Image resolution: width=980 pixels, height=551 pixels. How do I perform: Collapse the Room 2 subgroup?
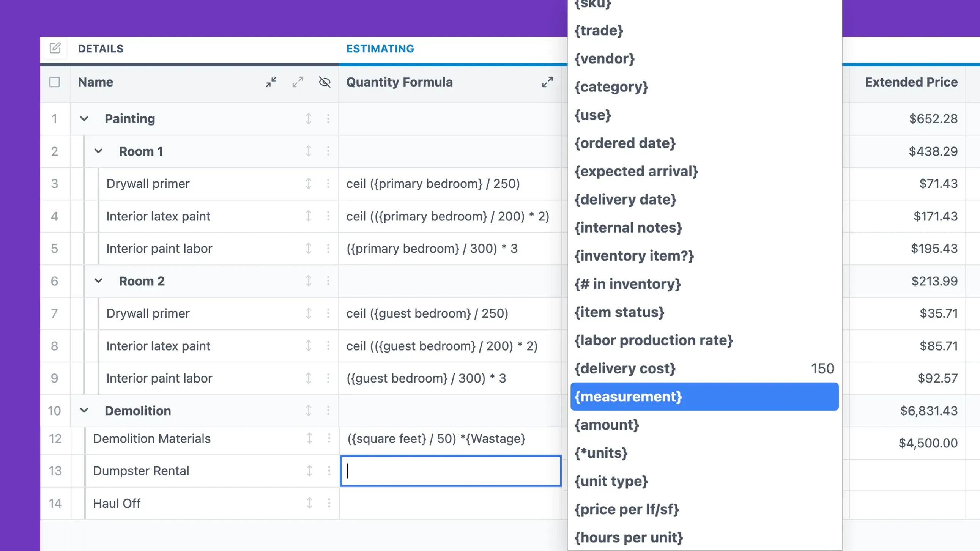point(98,281)
